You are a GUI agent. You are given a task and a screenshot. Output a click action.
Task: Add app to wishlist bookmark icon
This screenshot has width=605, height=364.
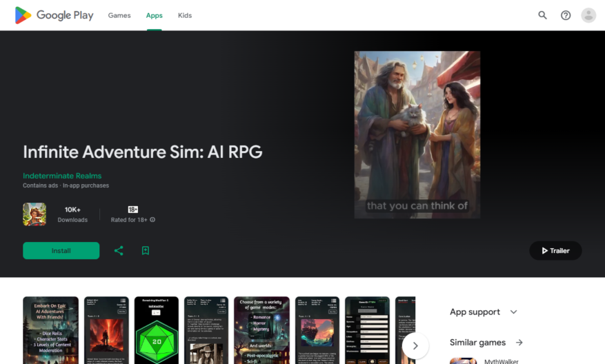tap(146, 251)
